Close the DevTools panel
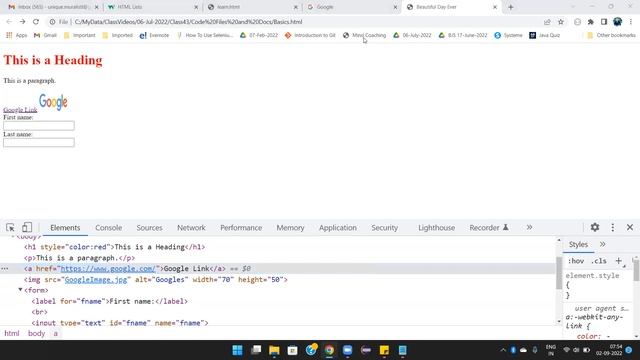The width and height of the screenshot is (640, 360). [x=630, y=227]
